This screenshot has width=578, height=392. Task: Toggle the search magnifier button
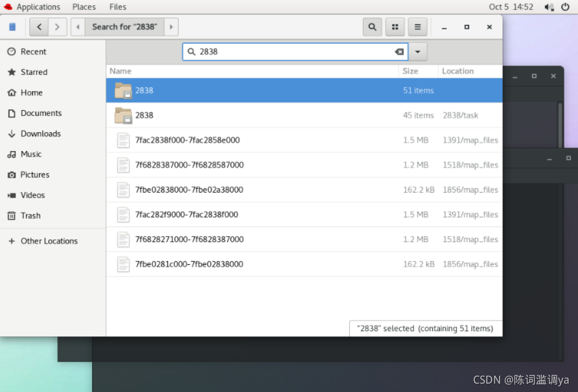(x=373, y=27)
